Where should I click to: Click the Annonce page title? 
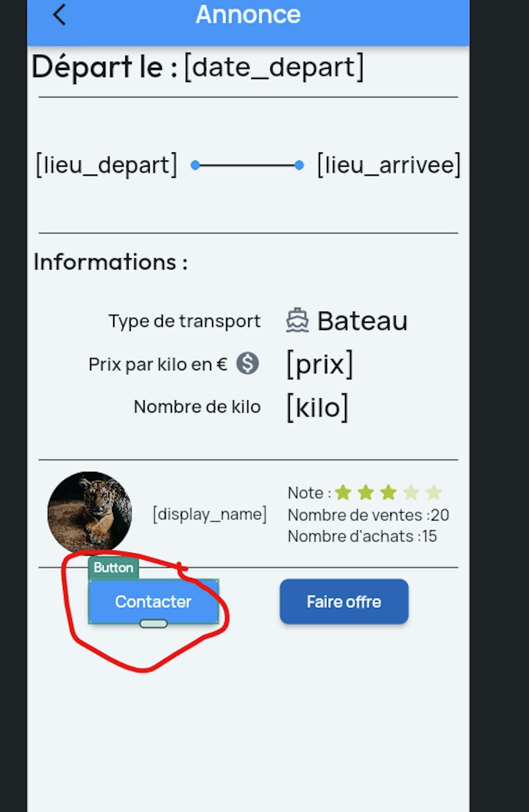click(x=248, y=14)
